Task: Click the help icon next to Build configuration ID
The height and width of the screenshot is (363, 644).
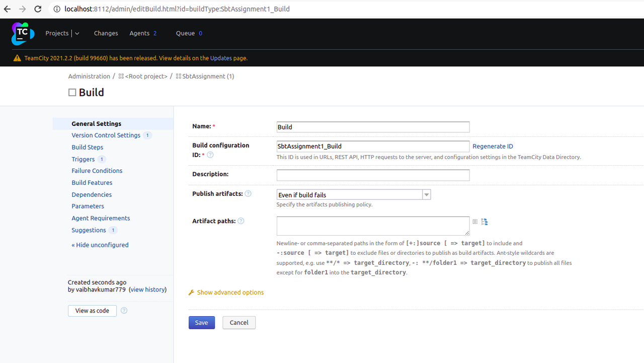Action: [x=210, y=155]
